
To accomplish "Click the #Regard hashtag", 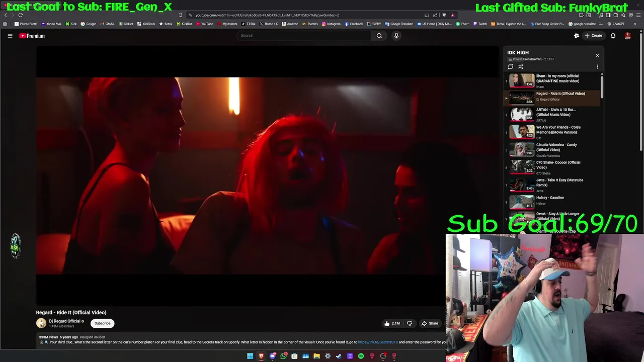I will (x=86, y=337).
